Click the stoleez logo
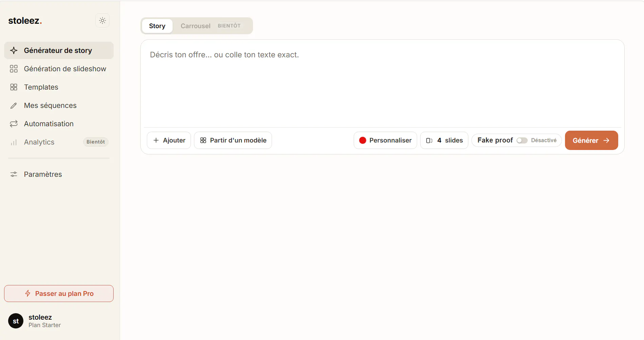The width and height of the screenshot is (644, 340). click(x=25, y=21)
